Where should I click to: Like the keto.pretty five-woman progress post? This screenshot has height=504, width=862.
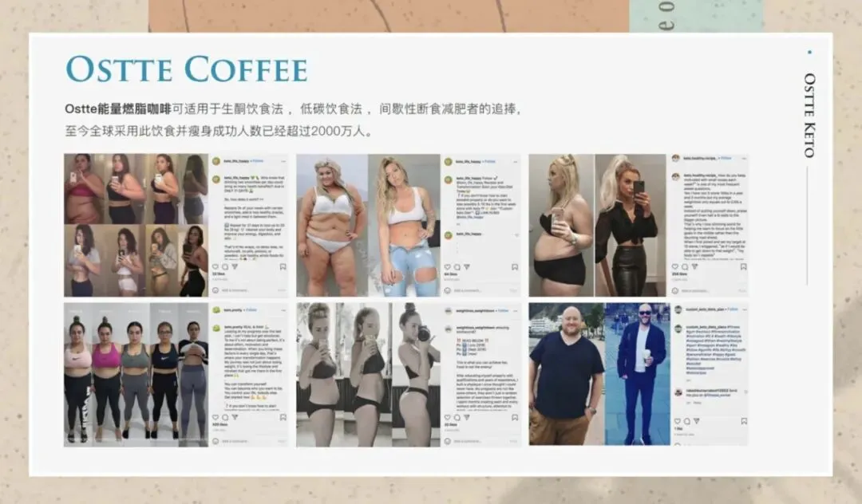215,417
